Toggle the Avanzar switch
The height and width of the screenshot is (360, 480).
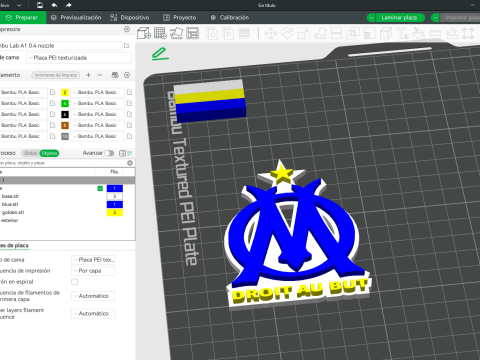tap(109, 153)
